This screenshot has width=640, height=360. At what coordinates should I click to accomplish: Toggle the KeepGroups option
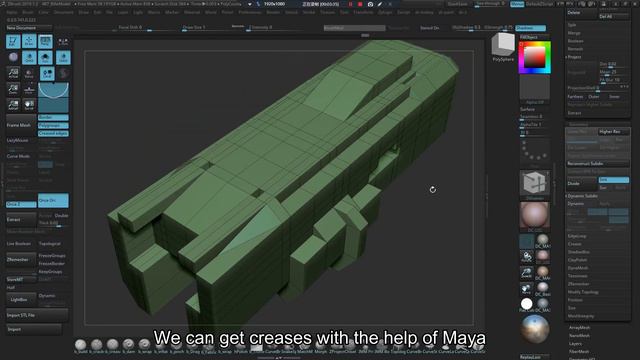(51, 271)
